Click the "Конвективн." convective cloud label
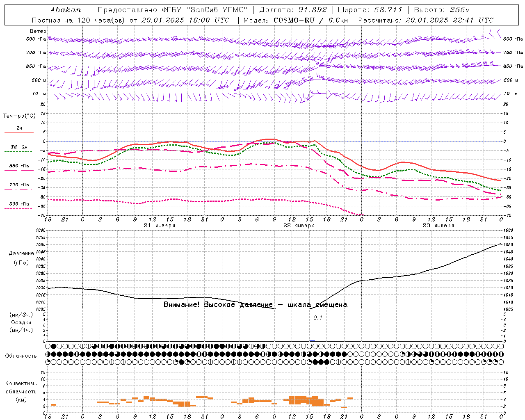The height and width of the screenshot is (420, 525). [21, 383]
